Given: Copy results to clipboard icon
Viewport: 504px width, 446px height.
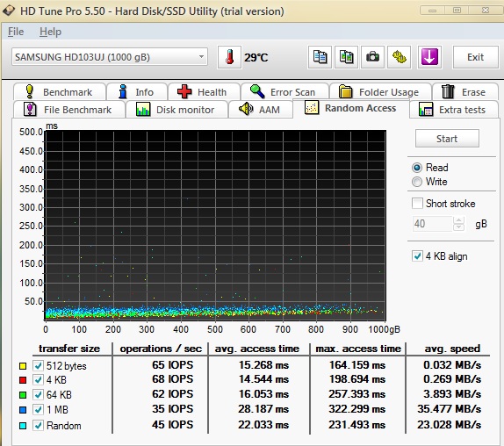Looking at the screenshot, I should [320, 57].
